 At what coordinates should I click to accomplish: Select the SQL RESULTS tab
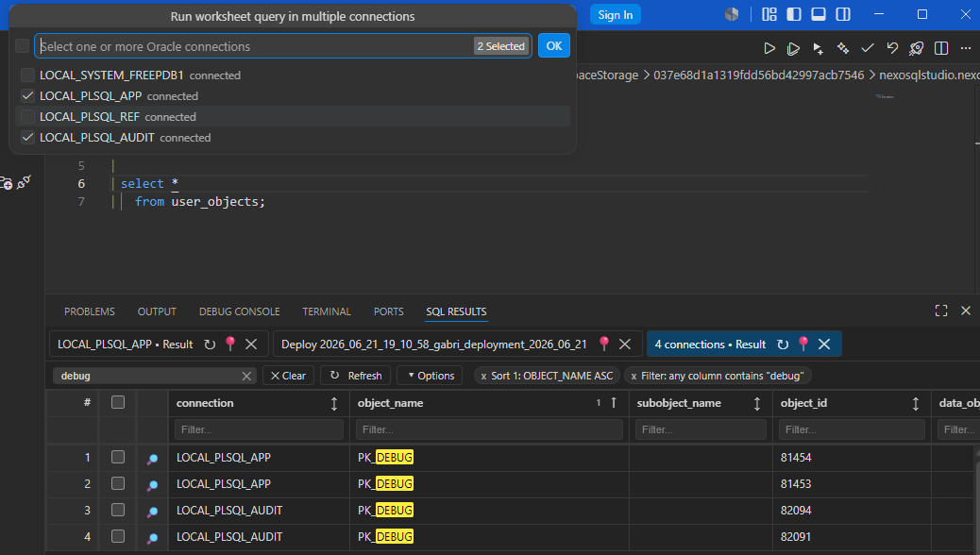(x=456, y=311)
